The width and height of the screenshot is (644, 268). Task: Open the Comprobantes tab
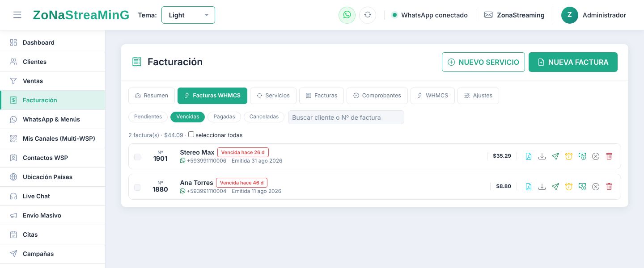(377, 96)
